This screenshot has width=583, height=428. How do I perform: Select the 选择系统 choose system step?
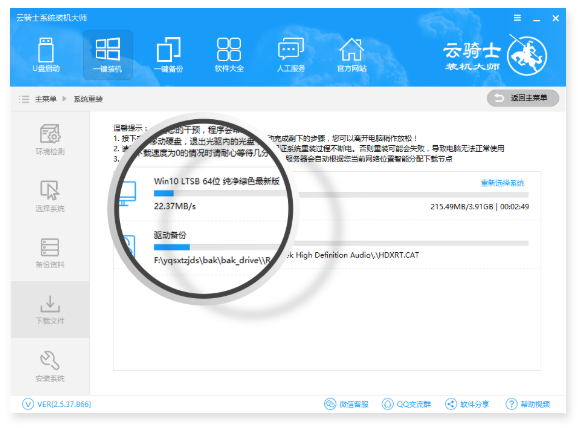tap(50, 196)
